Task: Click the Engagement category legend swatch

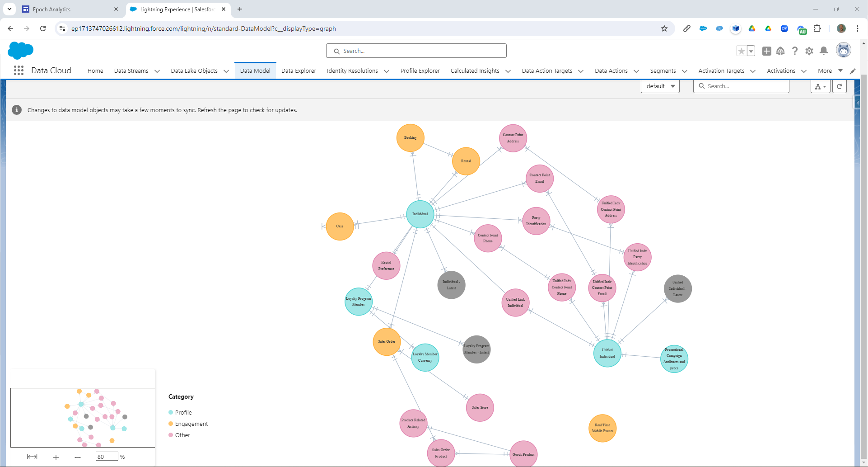Action: click(x=171, y=424)
